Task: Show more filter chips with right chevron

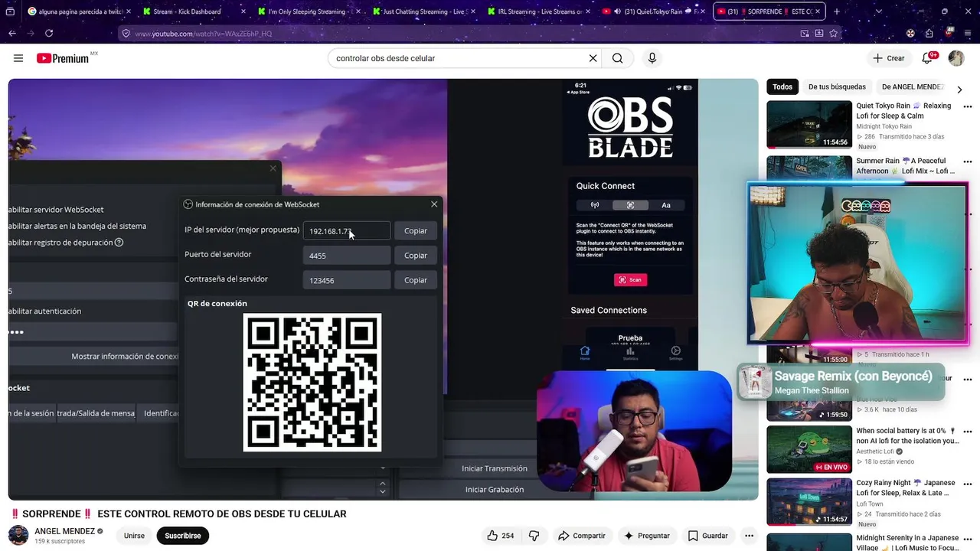Action: point(959,90)
